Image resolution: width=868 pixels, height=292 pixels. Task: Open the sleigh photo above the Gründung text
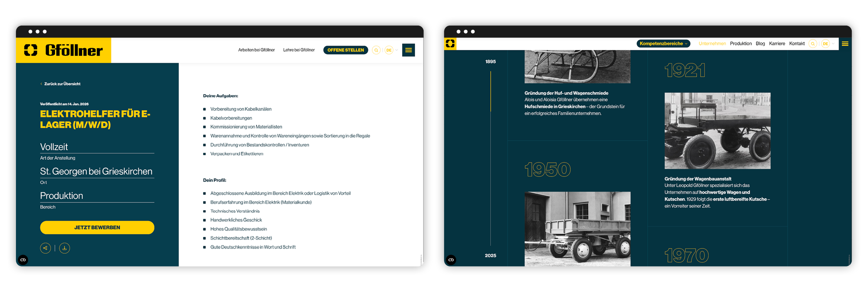pyautogui.click(x=577, y=67)
